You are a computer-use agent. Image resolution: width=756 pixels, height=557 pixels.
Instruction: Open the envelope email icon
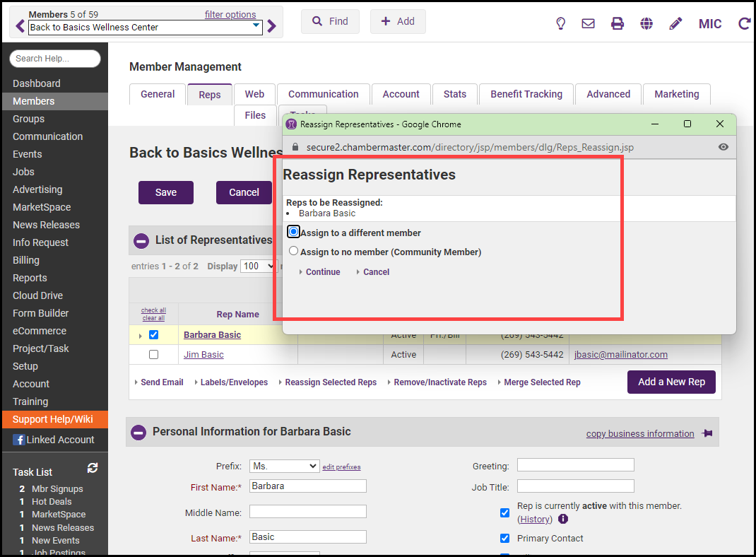coord(588,23)
